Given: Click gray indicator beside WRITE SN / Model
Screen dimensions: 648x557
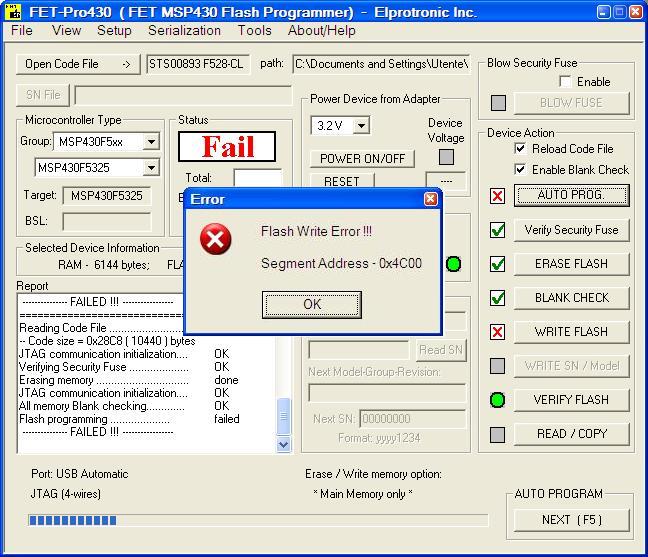Looking at the screenshot, I should click(498, 366).
